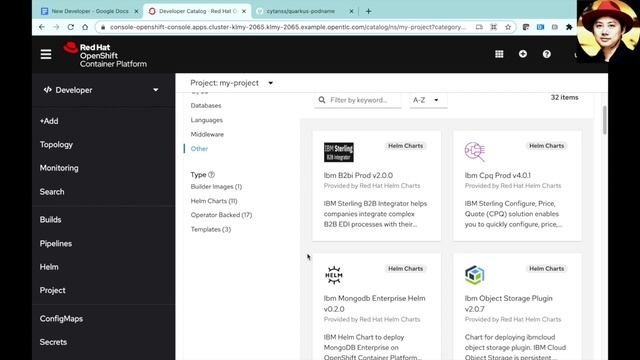Screen dimensions: 640x360
Task: Click the Helm logo on Mongodb card
Action: tap(334, 275)
